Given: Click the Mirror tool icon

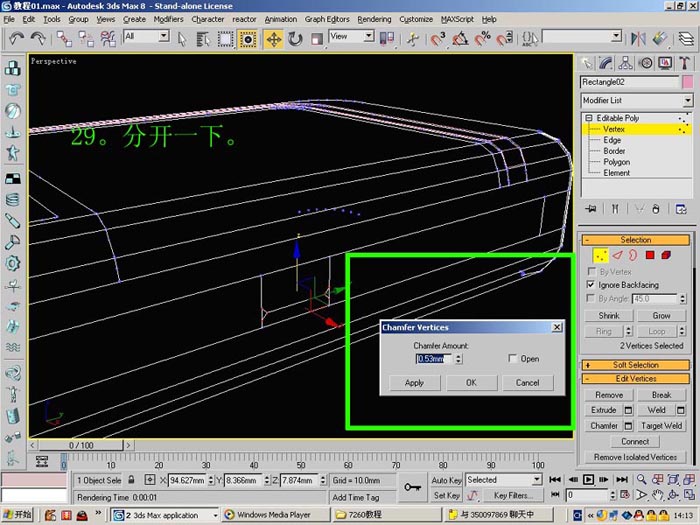Looking at the screenshot, I should (x=638, y=39).
